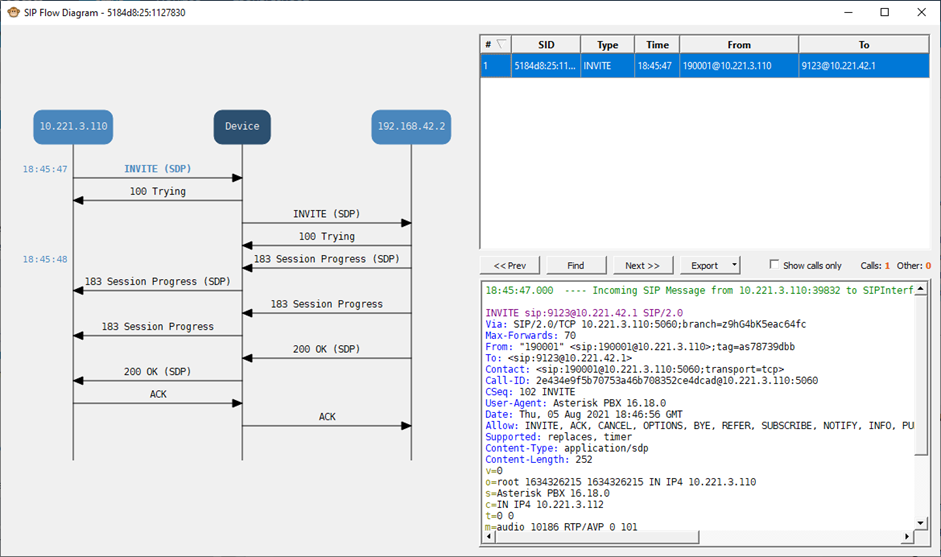
Task: Open the Export dropdown arrow
Action: pyautogui.click(x=735, y=265)
